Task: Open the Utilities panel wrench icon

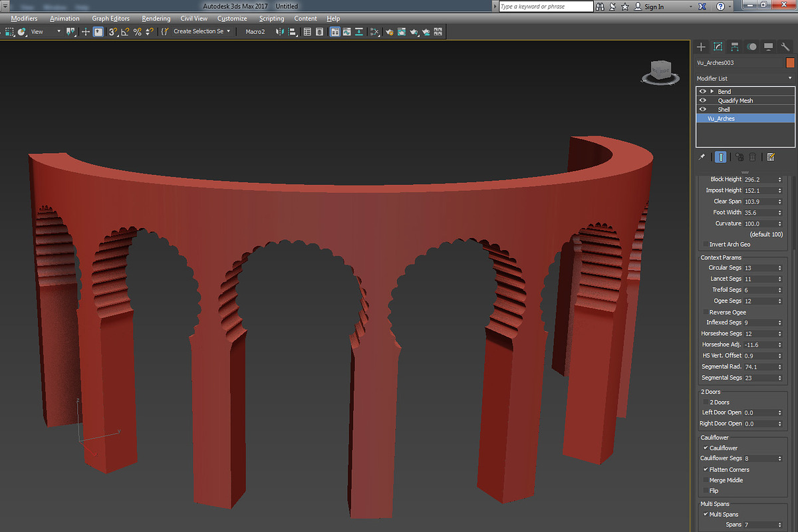Action: (785, 47)
